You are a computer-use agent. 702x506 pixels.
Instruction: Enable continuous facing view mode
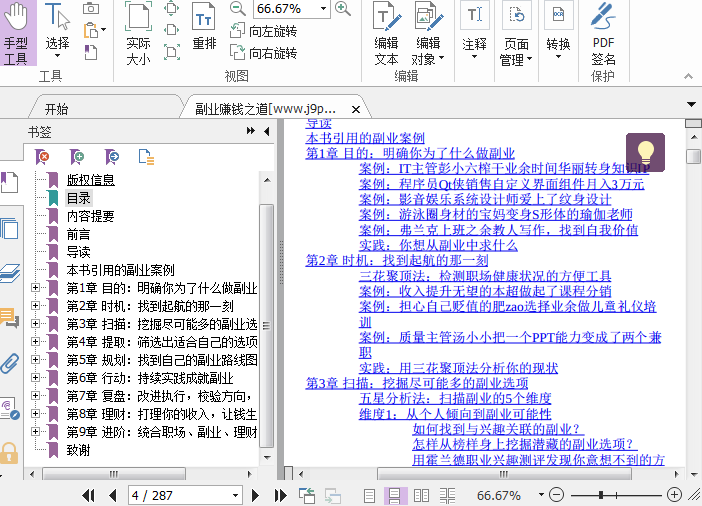(447, 496)
